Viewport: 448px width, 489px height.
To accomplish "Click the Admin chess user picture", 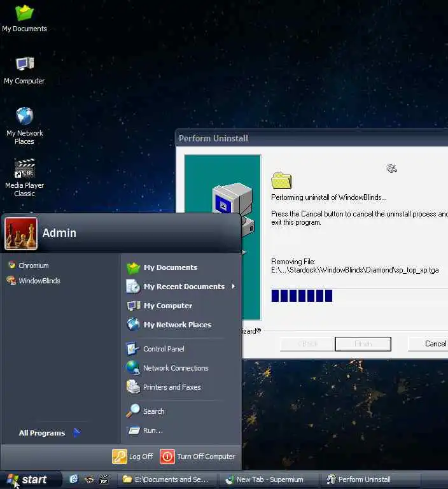I will (x=21, y=234).
